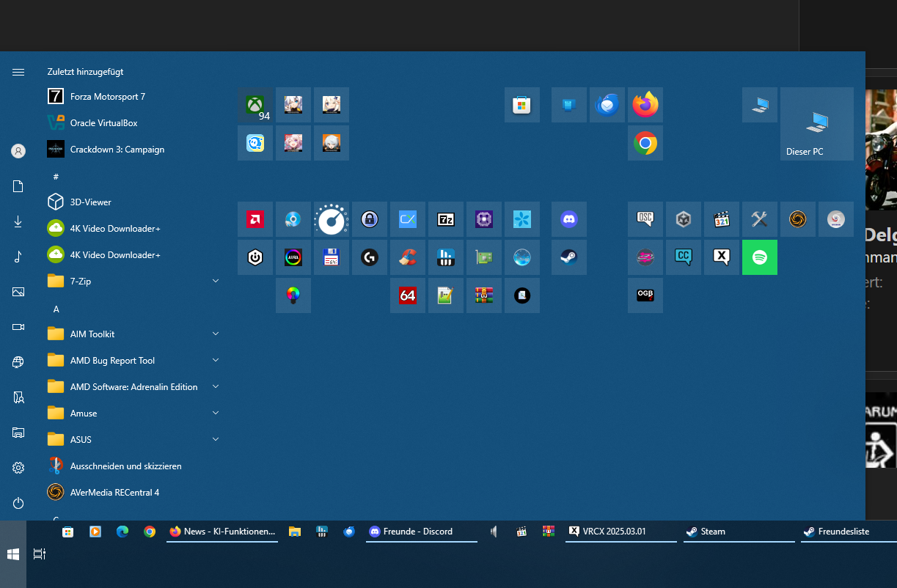The height and width of the screenshot is (588, 897).
Task: Click the Windows Start button
Action: (x=13, y=554)
